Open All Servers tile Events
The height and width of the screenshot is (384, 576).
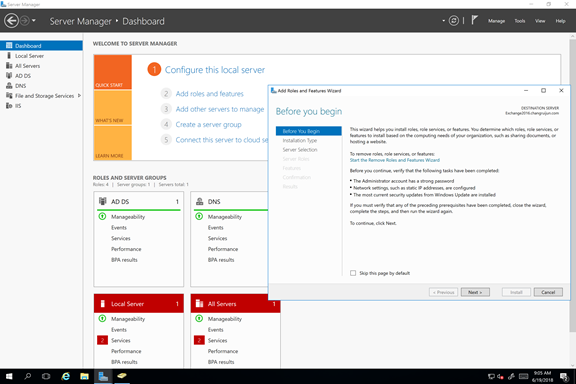(x=215, y=330)
